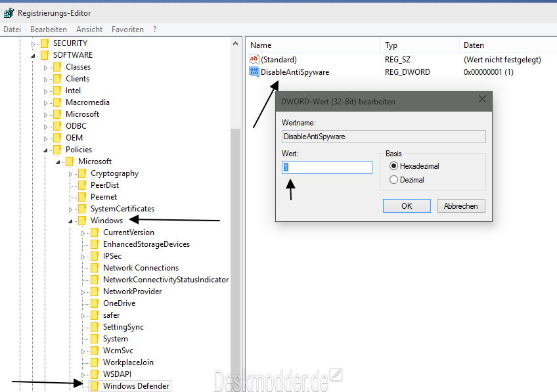The width and height of the screenshot is (557, 392).
Task: Expand the Macromedia key
Action: pyautogui.click(x=45, y=103)
